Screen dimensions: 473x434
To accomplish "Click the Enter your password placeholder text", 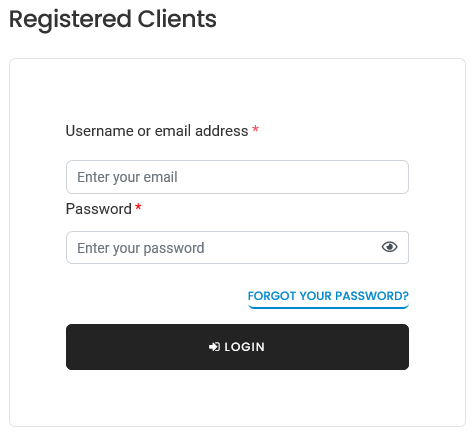I will tap(141, 248).
